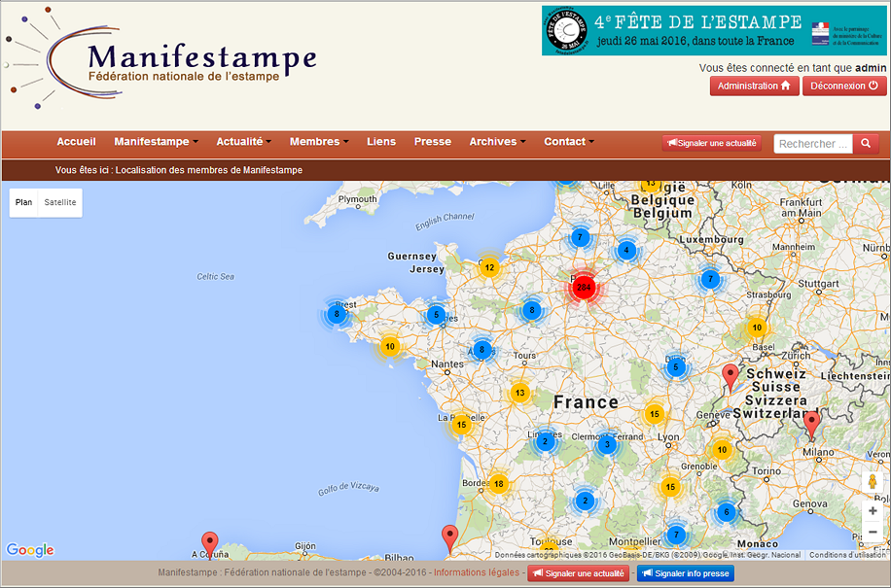
Task: Click the yellow 18 cluster near Bordeaux
Action: (498, 483)
